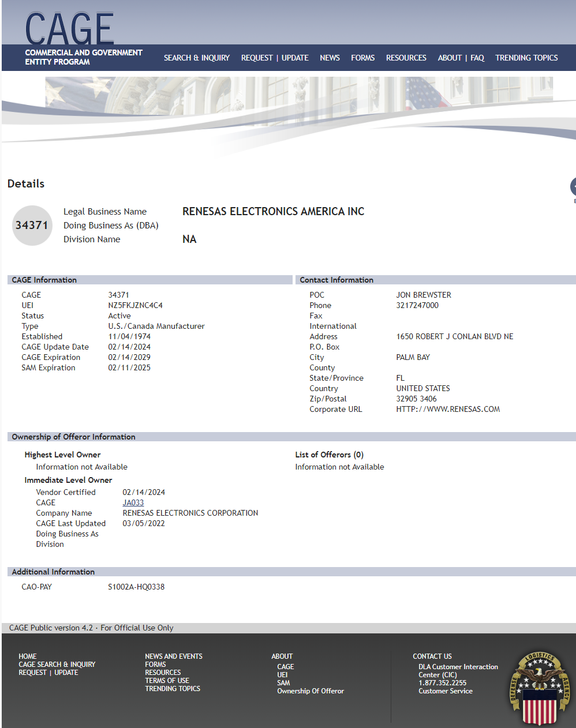Open the UEI link under footer About
Viewport: 576px width, 728px height.
[282, 675]
